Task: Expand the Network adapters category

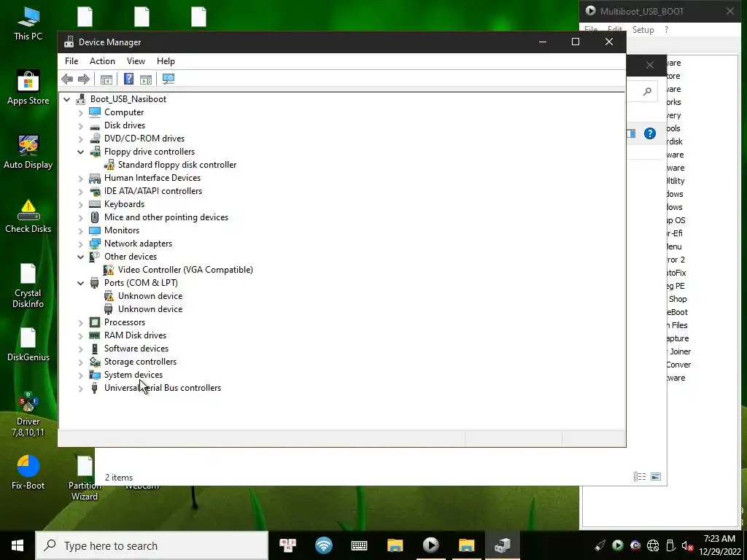Action: tap(80, 244)
